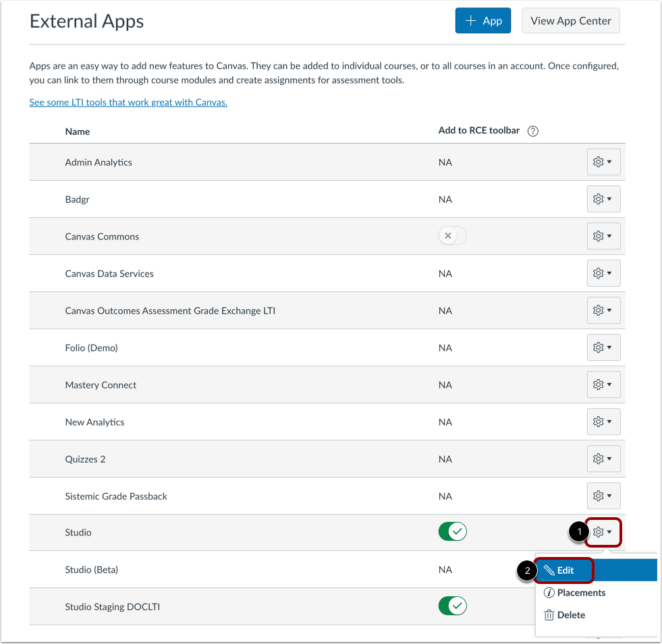The image size is (662, 644).
Task: Disable Studio's RCE toolbar toggle
Action: point(452,531)
